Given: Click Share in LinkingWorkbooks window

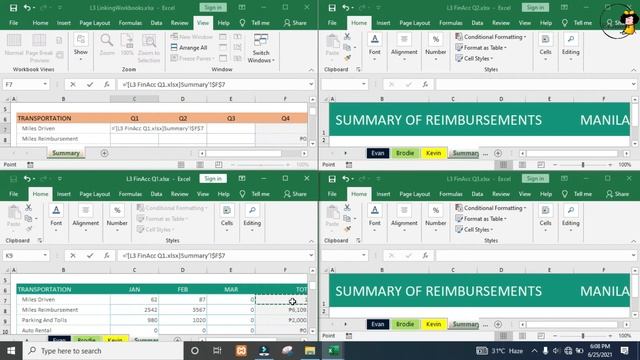Looking at the screenshot, I should [295, 23].
